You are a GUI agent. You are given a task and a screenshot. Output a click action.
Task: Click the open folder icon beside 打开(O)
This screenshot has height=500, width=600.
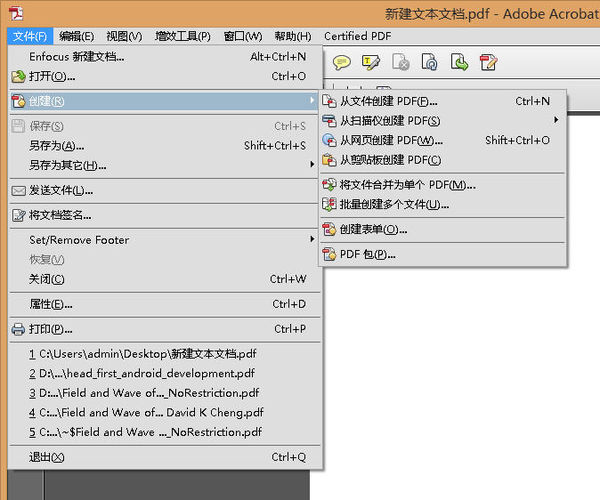(18, 77)
